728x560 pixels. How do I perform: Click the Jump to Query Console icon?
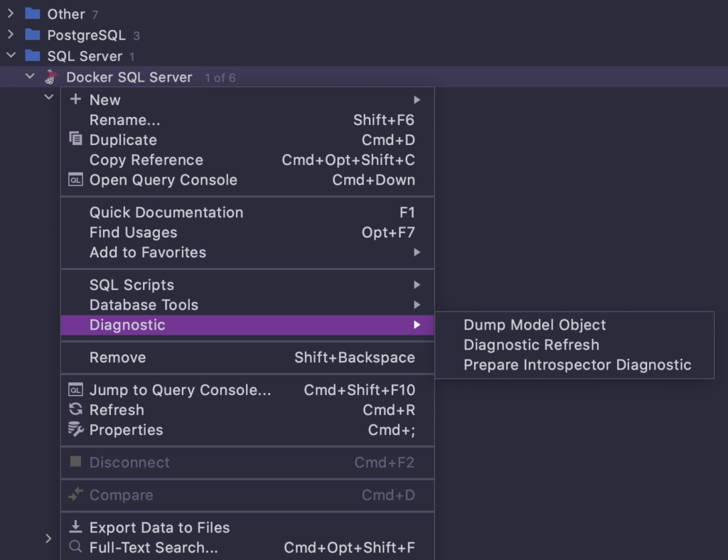point(75,389)
